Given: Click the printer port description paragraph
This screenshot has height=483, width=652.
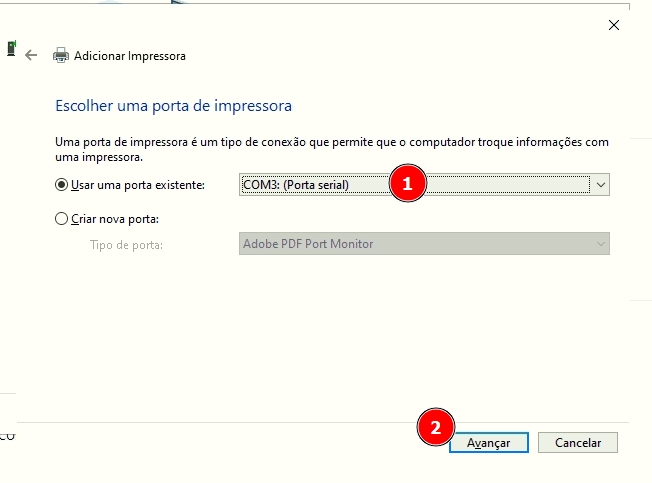Looking at the screenshot, I should [x=331, y=150].
